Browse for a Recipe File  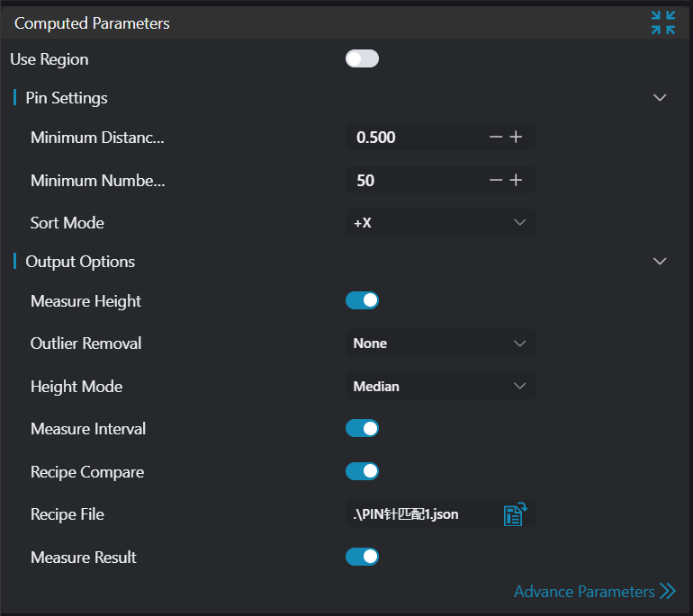(x=514, y=514)
